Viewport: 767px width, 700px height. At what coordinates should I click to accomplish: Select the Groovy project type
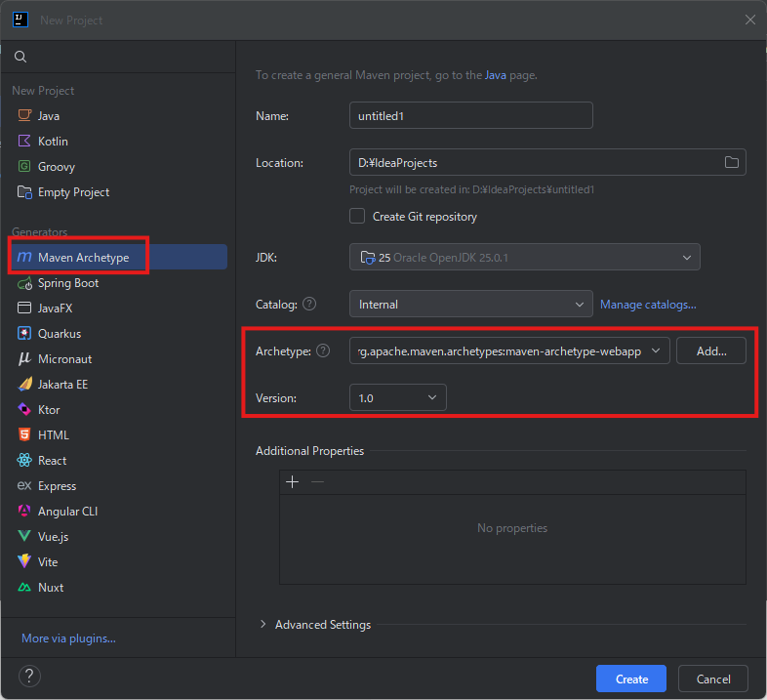pos(119,167)
